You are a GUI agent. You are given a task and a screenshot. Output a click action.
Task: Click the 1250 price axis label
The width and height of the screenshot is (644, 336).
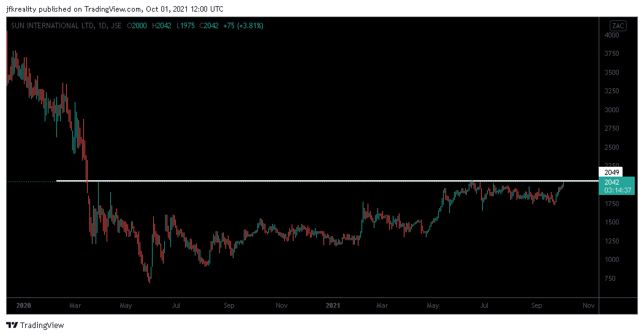[612, 241]
